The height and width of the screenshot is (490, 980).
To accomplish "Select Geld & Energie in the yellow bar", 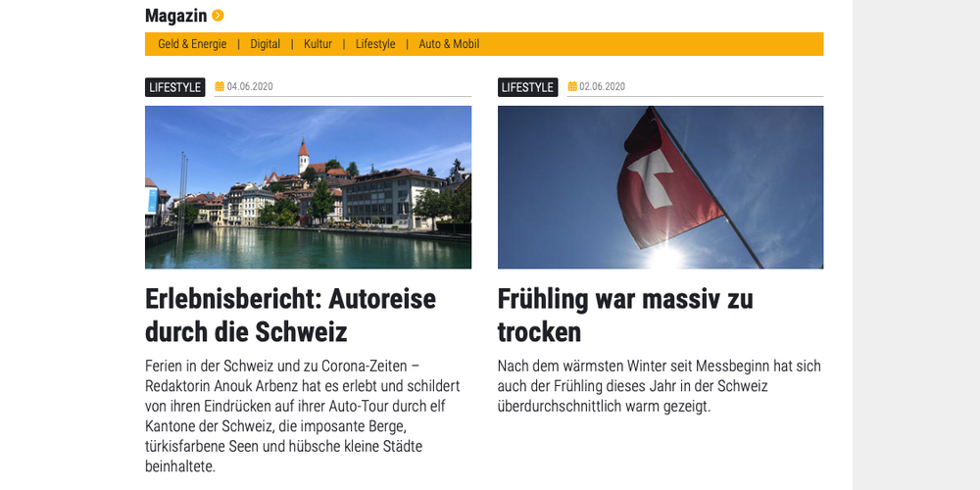I will click(192, 44).
